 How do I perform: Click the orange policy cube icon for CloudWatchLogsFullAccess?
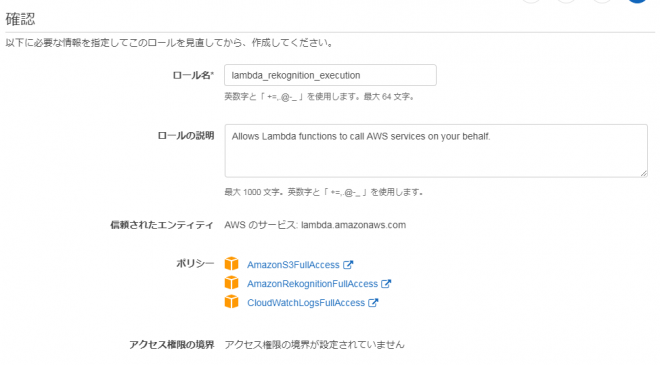point(232,301)
